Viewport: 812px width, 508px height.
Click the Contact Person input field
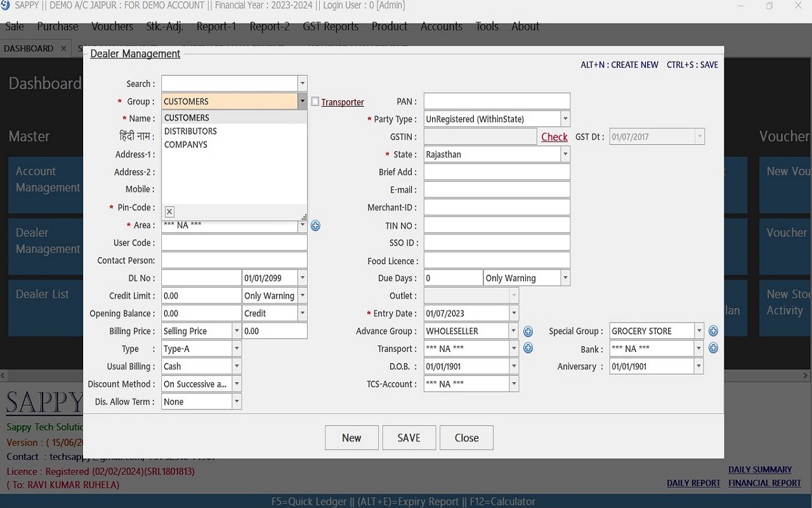(234, 260)
